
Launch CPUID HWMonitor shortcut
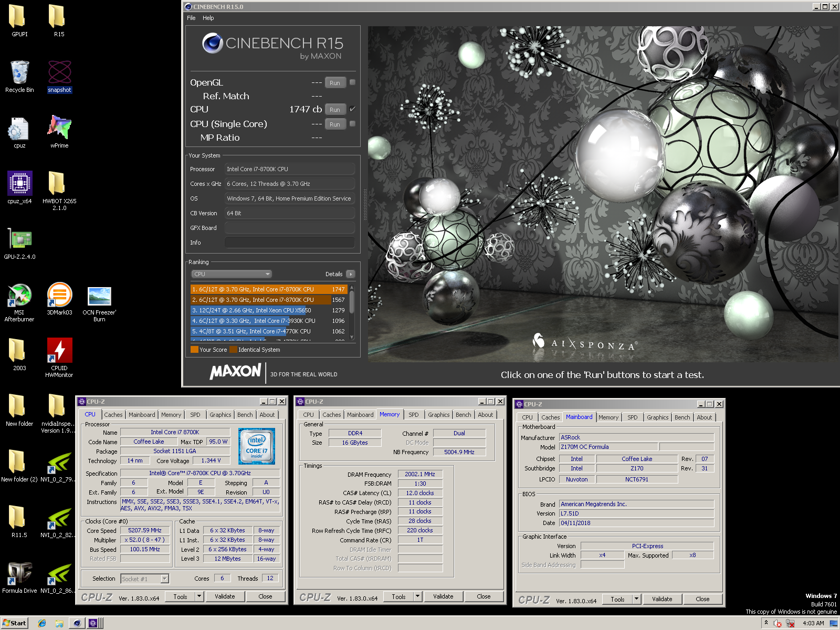pos(59,358)
